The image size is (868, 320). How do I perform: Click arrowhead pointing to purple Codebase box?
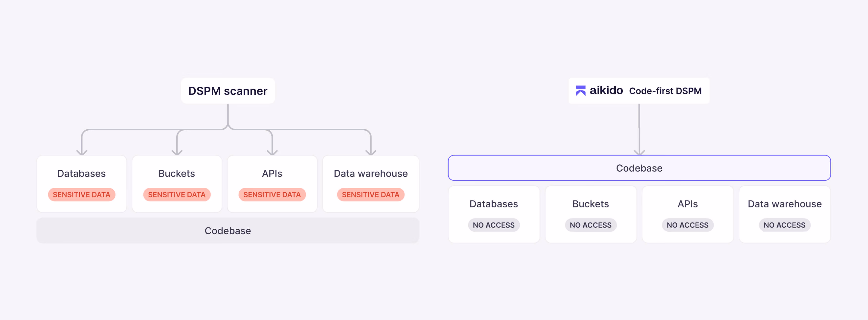639,152
